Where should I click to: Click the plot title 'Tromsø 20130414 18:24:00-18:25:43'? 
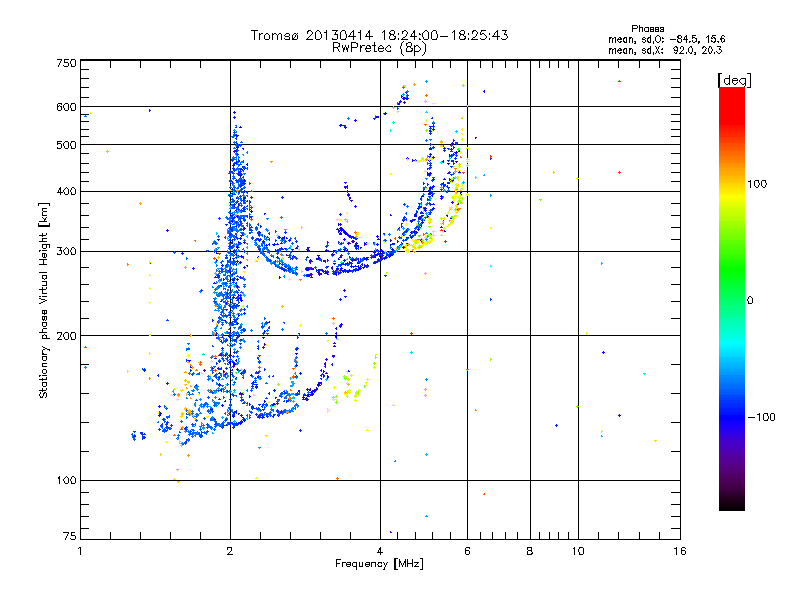click(x=379, y=35)
